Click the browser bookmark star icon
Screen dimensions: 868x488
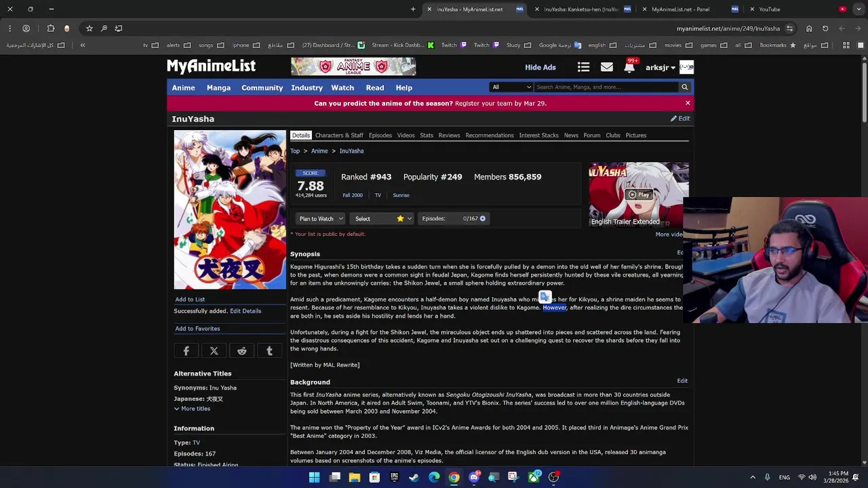89,28
